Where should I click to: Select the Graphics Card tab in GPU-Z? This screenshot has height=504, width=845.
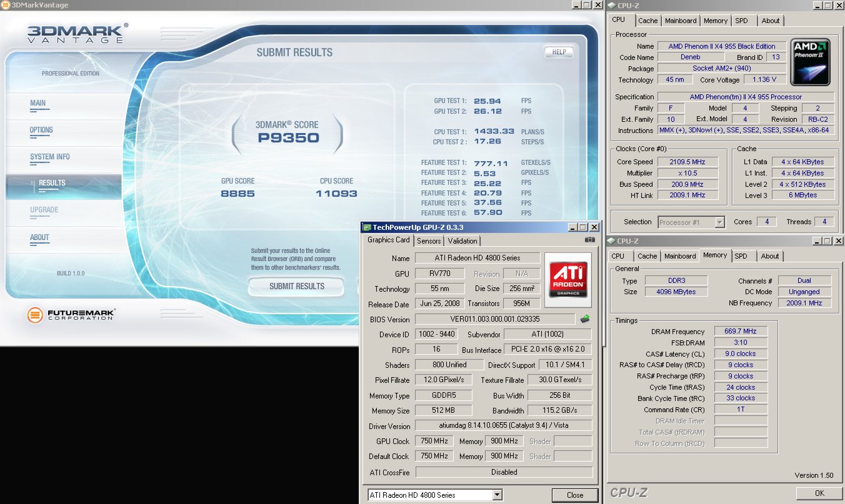pos(389,240)
